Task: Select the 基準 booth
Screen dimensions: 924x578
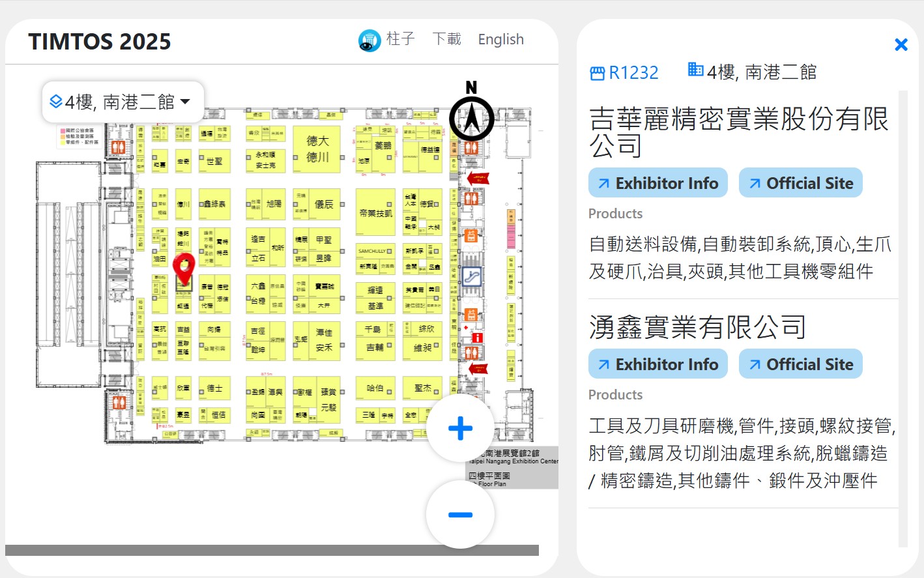Action: pos(375,306)
